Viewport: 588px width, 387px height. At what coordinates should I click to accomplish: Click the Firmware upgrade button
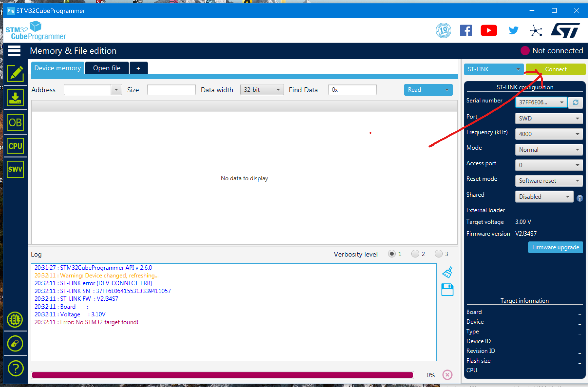(555, 247)
